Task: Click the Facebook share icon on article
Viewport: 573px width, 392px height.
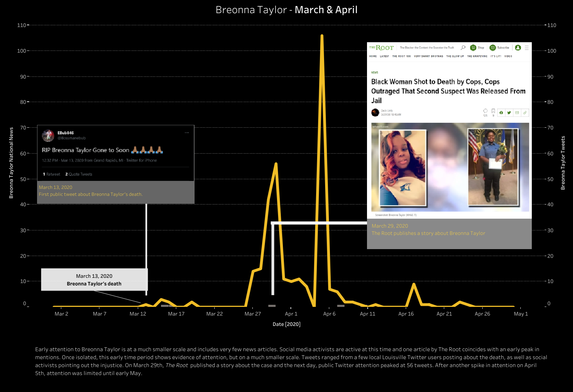Action: click(501, 112)
